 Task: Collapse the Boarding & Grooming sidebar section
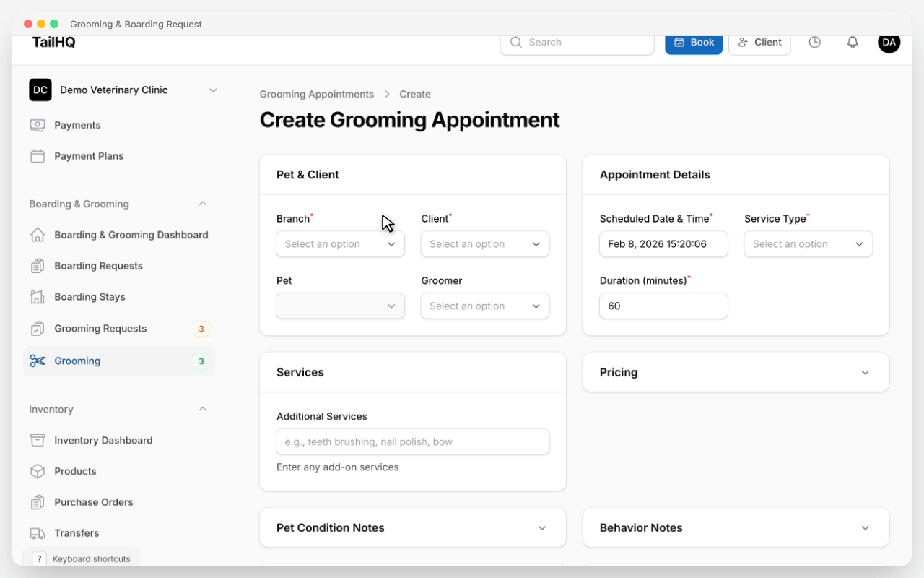[203, 204]
